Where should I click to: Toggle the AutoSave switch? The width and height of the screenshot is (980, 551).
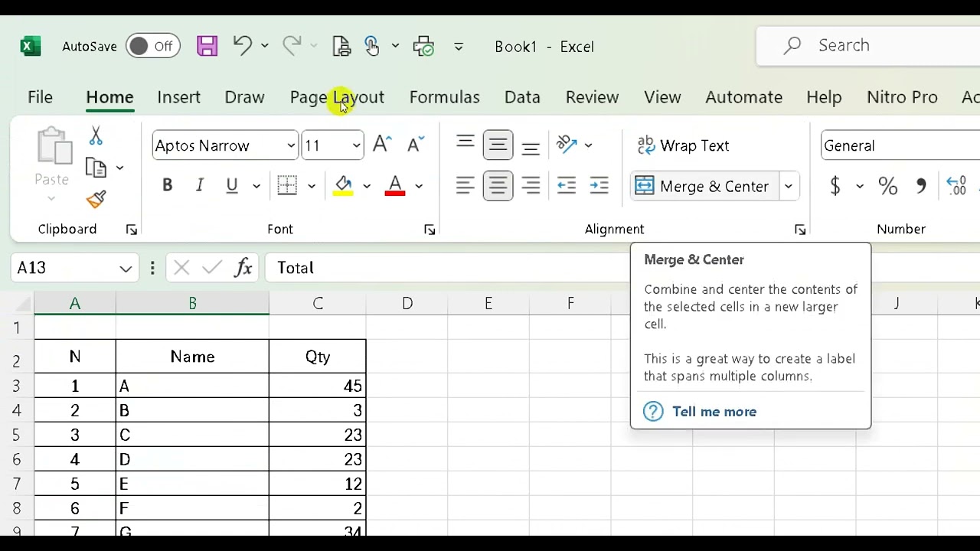pyautogui.click(x=152, y=46)
